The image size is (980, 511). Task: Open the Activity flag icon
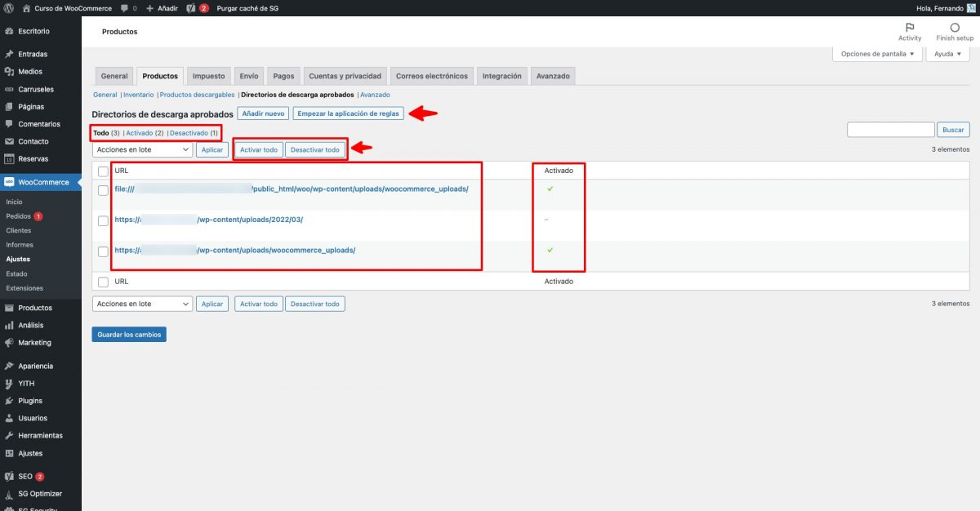point(910,28)
